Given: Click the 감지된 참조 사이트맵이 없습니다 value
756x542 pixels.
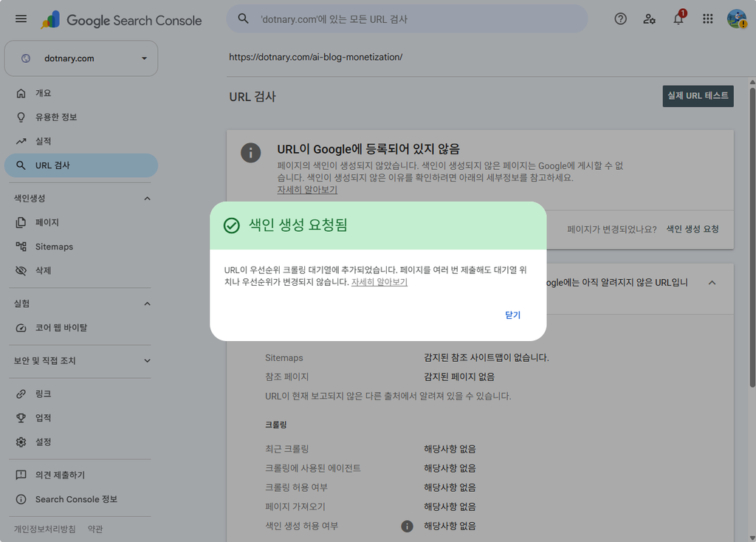Looking at the screenshot, I should [x=486, y=358].
